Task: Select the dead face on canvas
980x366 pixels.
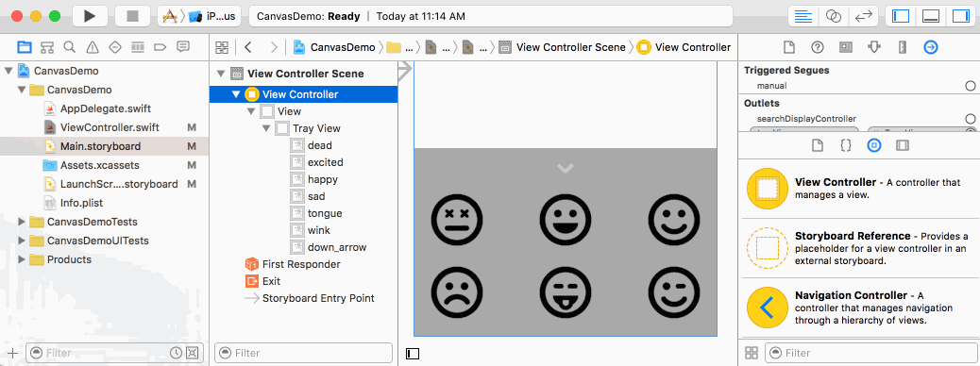Action: click(457, 219)
